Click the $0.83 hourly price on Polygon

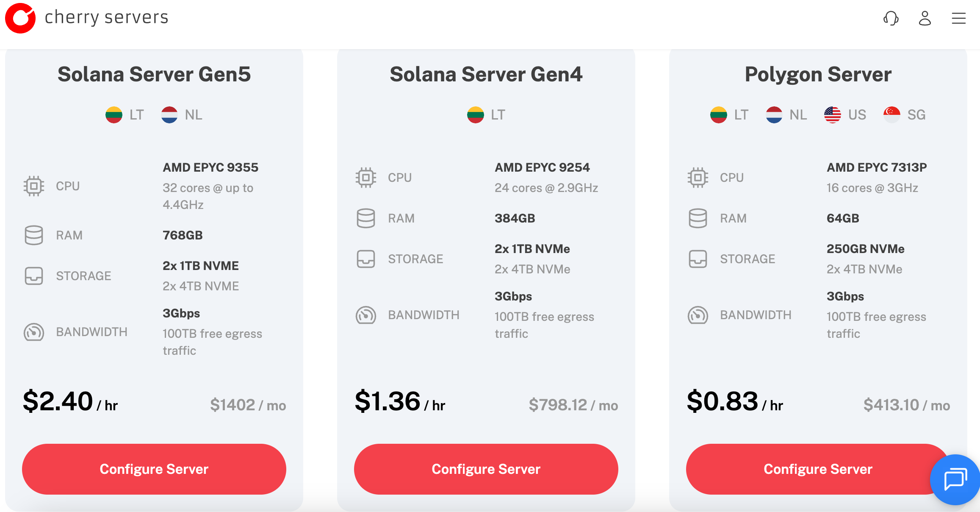point(723,401)
